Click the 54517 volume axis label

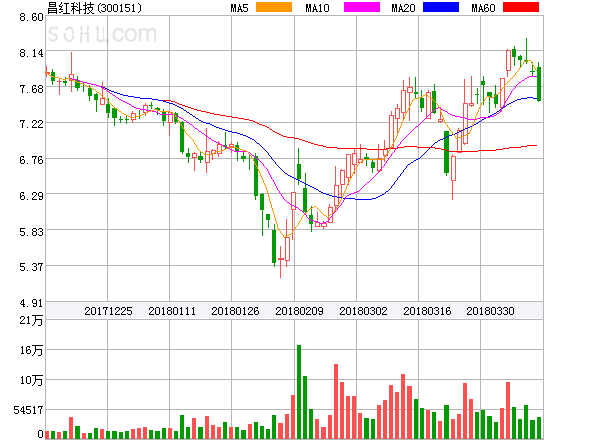click(x=28, y=410)
